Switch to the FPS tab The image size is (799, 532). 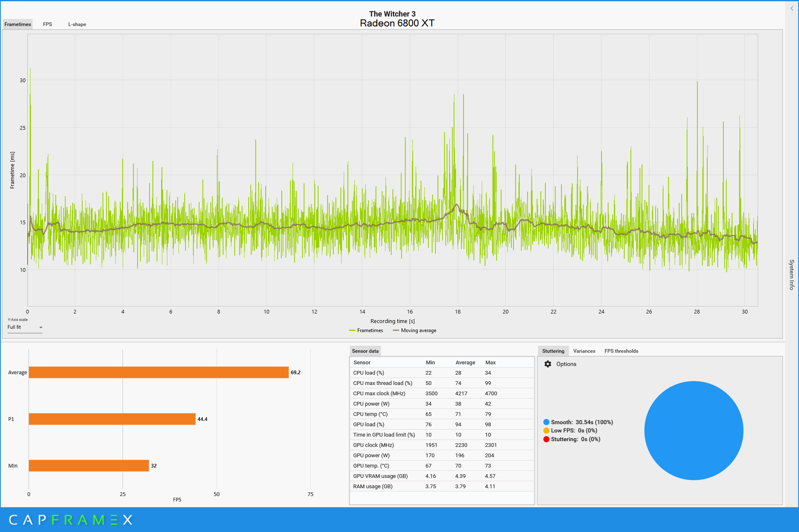point(48,24)
